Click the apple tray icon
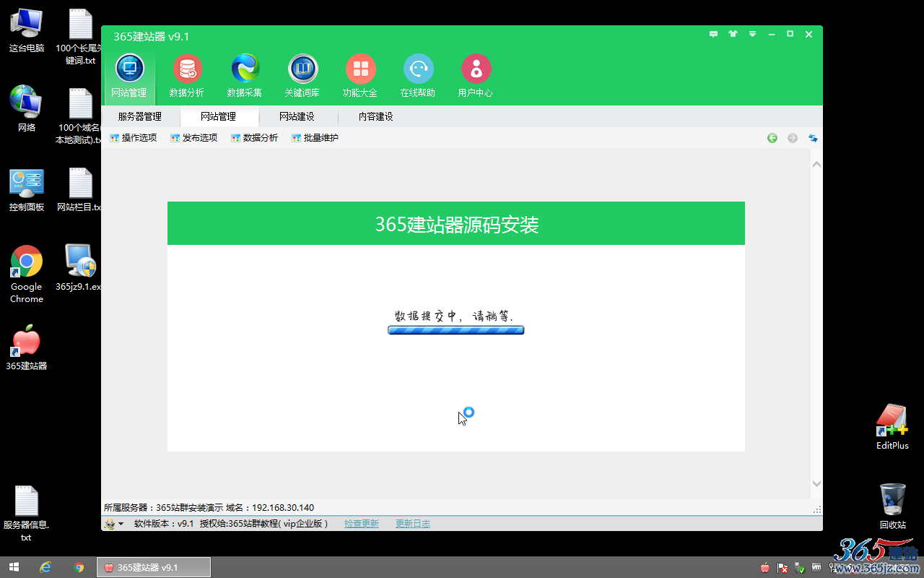 [x=765, y=567]
